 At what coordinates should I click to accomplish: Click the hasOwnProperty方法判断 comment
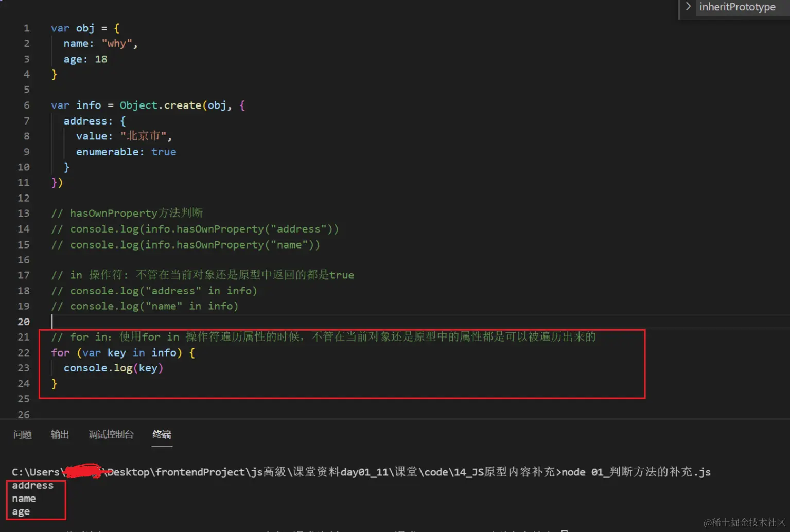(x=127, y=213)
